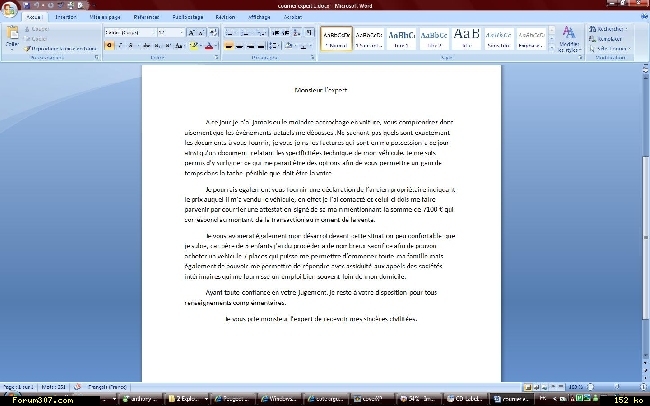
Task: Decrease paragraph indent
Action: click(x=276, y=32)
